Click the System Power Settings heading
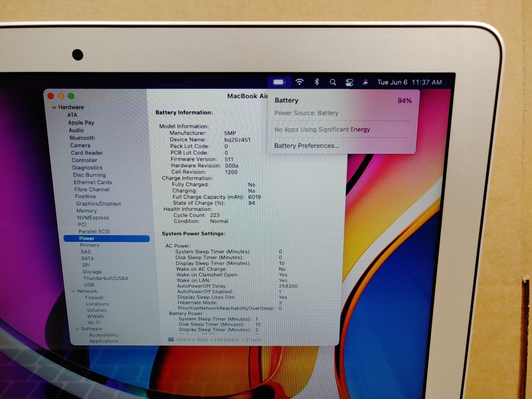 194,234
